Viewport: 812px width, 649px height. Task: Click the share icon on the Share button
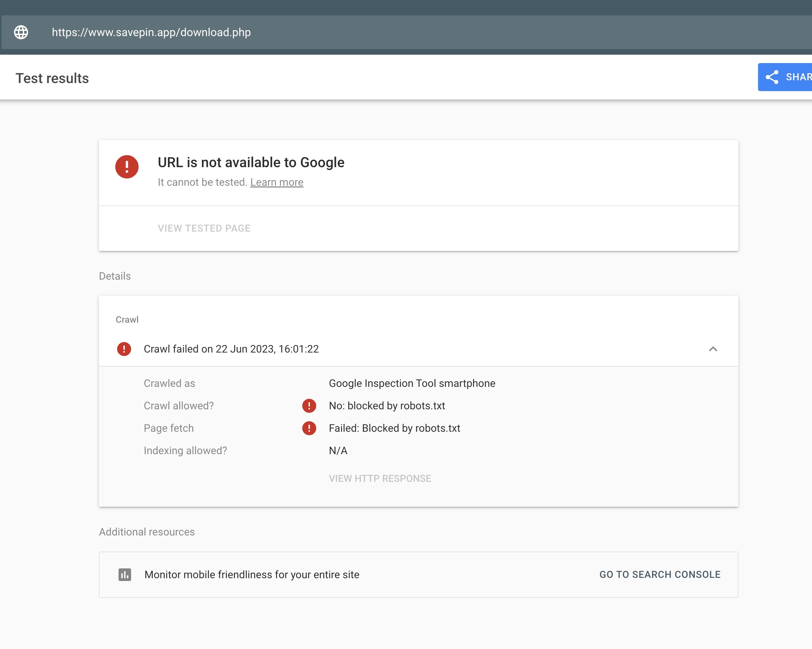772,77
